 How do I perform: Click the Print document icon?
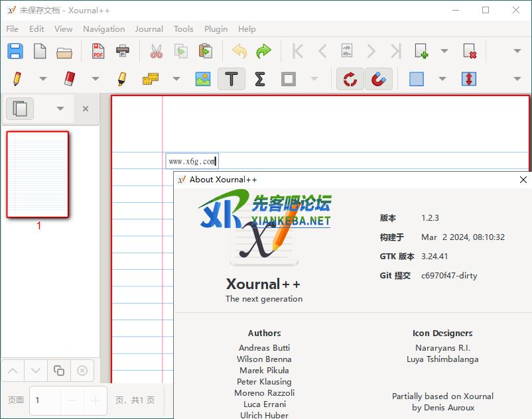point(123,51)
